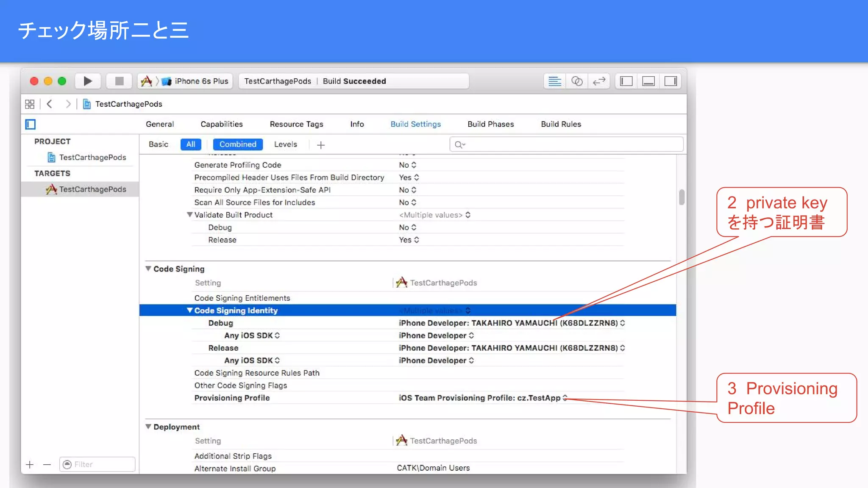This screenshot has height=488, width=868.
Task: Change the Provisioning Profile value
Action: pos(483,398)
